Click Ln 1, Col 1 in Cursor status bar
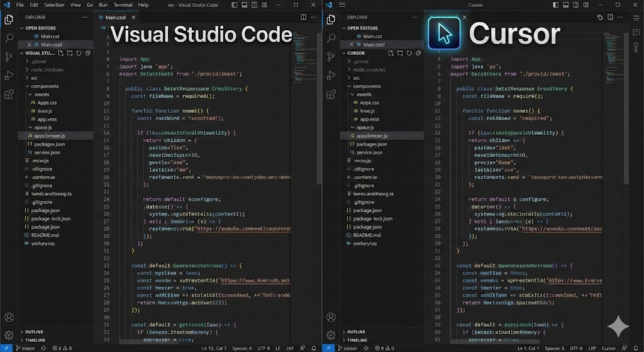Viewport: 644px width, 352px height. [528, 348]
